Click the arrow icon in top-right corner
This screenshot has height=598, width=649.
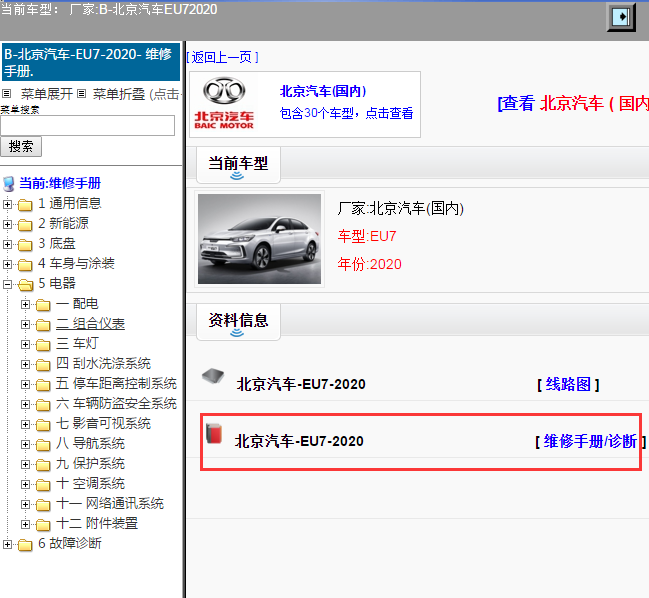(x=621, y=17)
